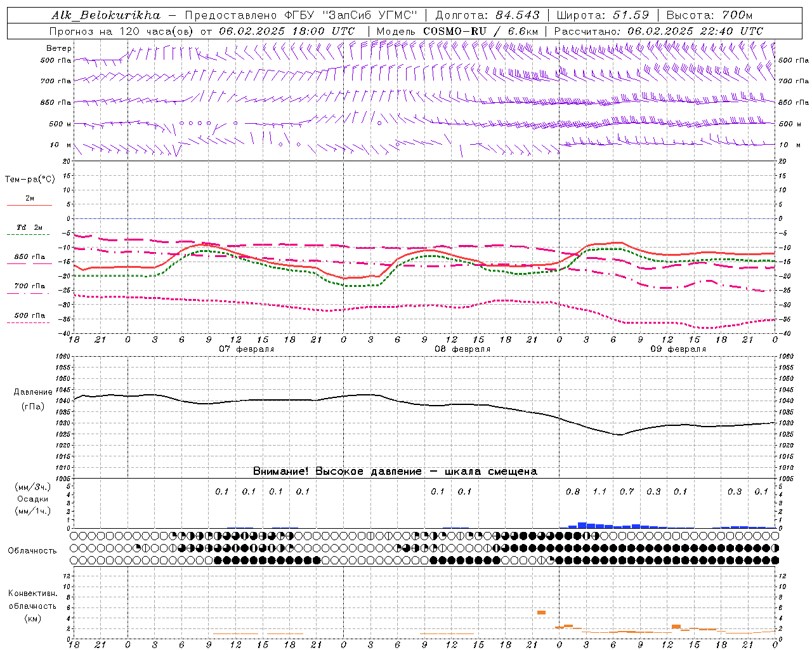The width and height of the screenshot is (812, 650).
Task: Click the tallest orange convective bar near 5 km
Action: pyautogui.click(x=541, y=613)
